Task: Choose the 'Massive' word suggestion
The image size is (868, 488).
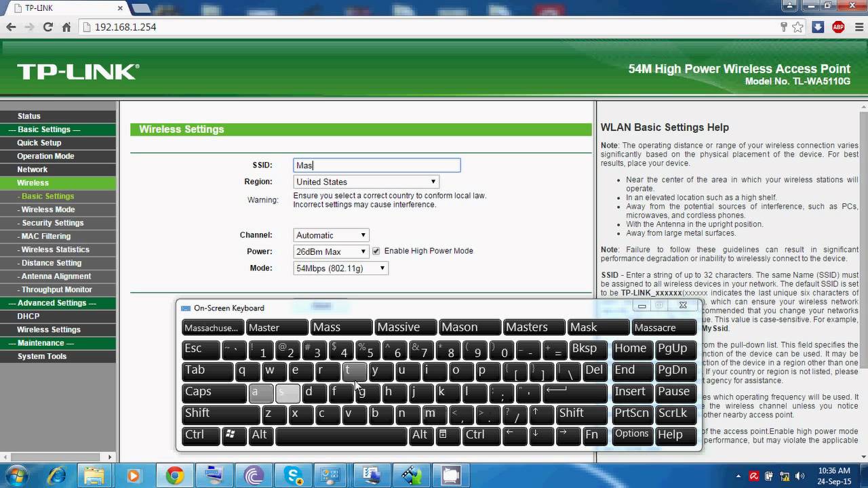Action: pos(406,327)
